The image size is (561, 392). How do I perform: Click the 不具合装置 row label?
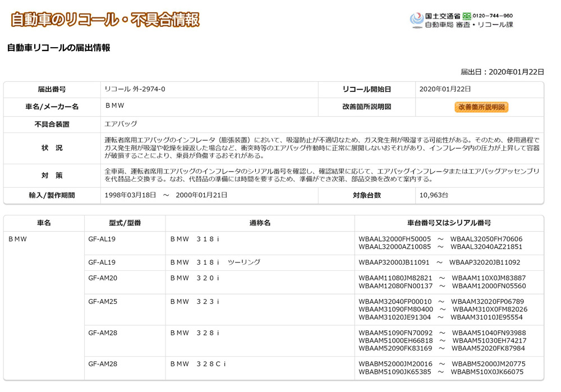[52, 124]
